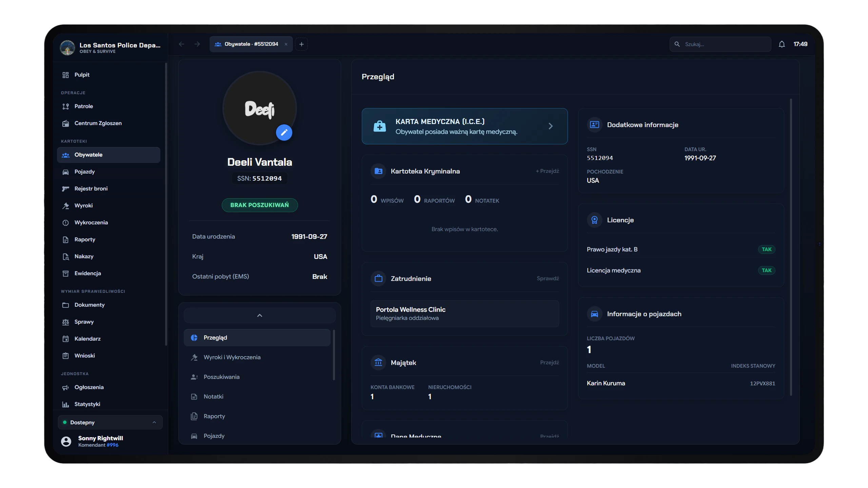Click Sprawdź in the Zatrudnienie card

click(548, 279)
